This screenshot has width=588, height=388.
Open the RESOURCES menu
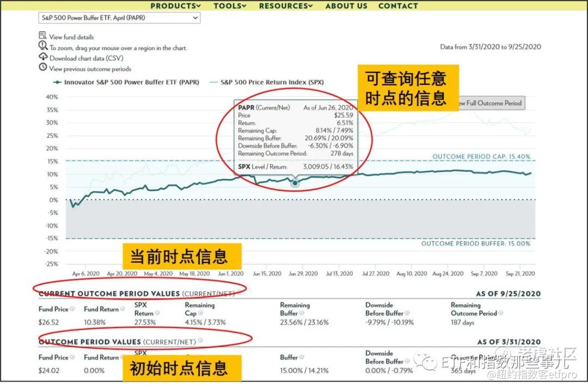(x=286, y=6)
